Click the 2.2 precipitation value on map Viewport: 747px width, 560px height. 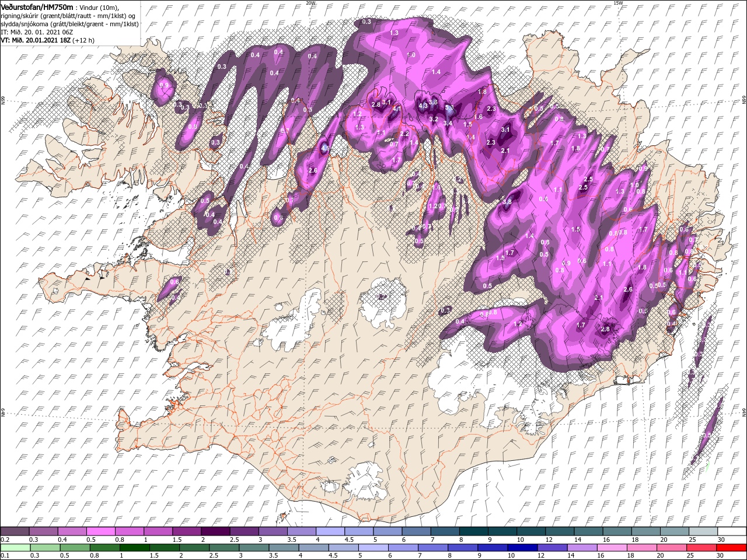click(404, 134)
